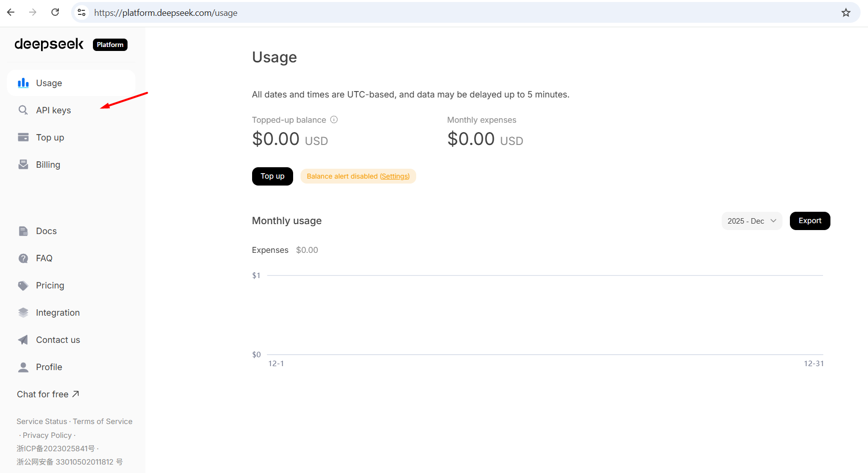Click the API keys magnifier icon
Viewport: 868px width, 473px height.
coord(23,110)
